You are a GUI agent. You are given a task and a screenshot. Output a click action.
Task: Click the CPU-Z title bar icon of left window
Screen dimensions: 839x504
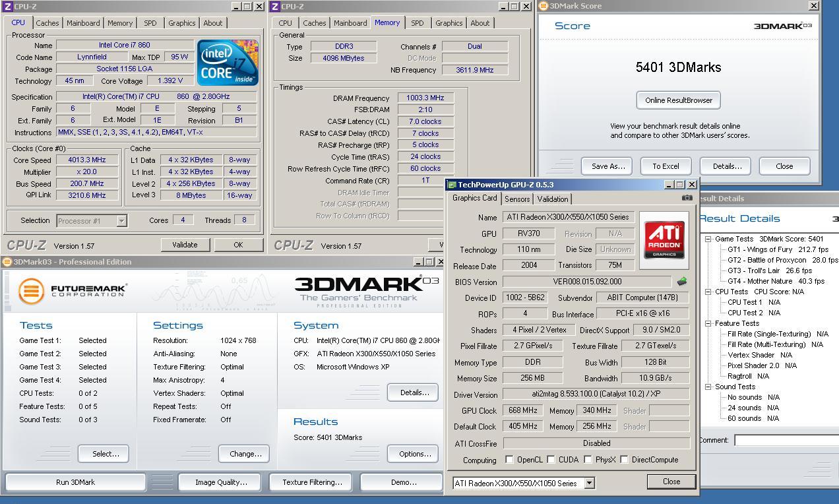[x=8, y=7]
